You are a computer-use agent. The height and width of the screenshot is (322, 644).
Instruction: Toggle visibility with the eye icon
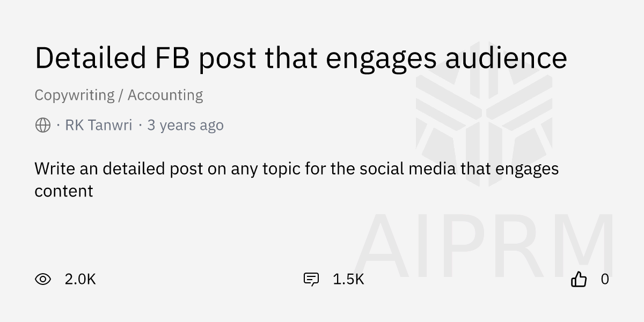pos(42,279)
